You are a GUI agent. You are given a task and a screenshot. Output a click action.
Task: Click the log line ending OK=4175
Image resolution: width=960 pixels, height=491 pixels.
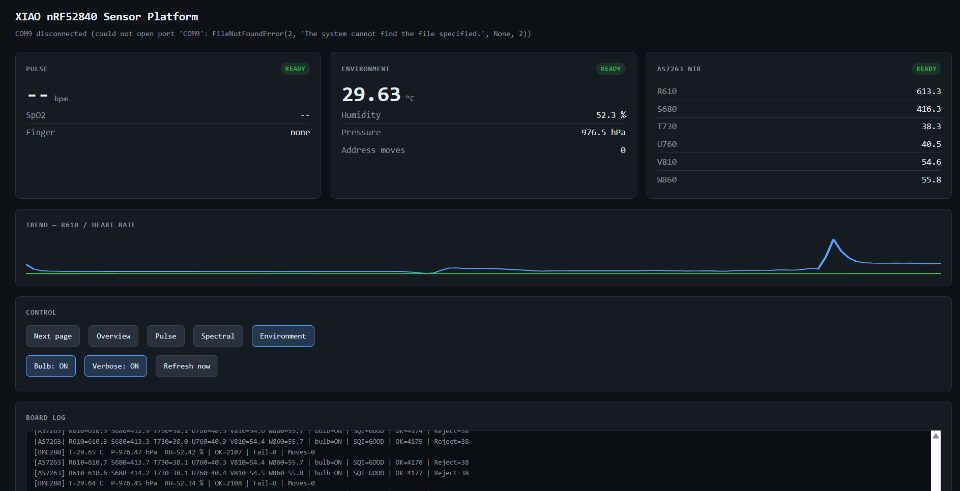[x=252, y=441]
